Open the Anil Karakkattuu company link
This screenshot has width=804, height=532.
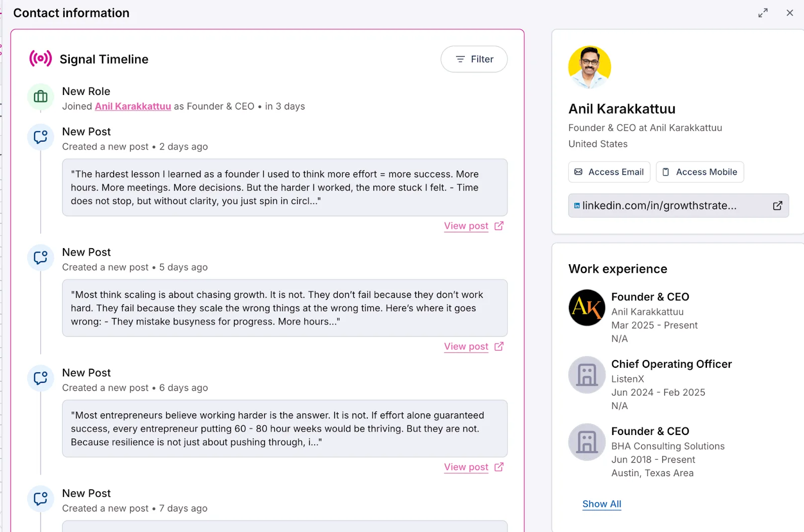[133, 107]
